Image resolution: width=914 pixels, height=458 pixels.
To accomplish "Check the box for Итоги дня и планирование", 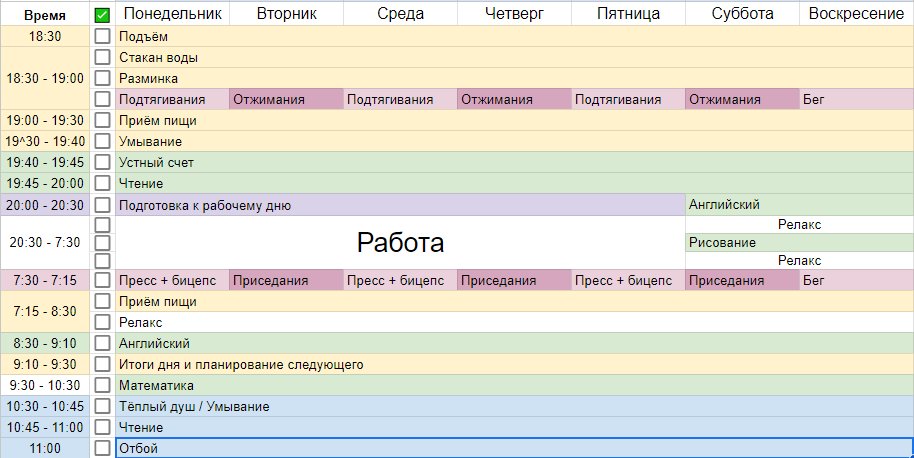I will (x=102, y=364).
